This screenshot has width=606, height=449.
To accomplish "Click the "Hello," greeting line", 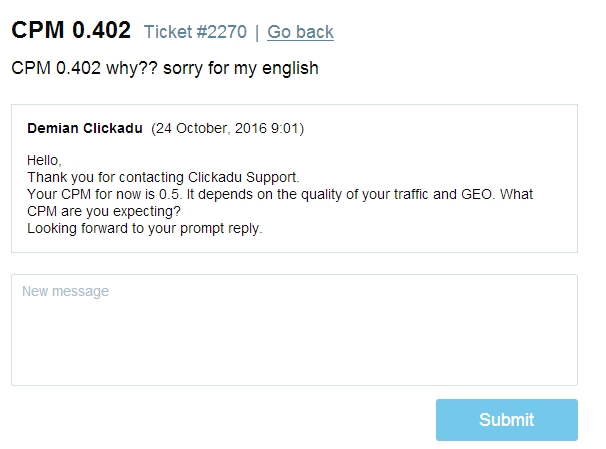I will coord(44,160).
